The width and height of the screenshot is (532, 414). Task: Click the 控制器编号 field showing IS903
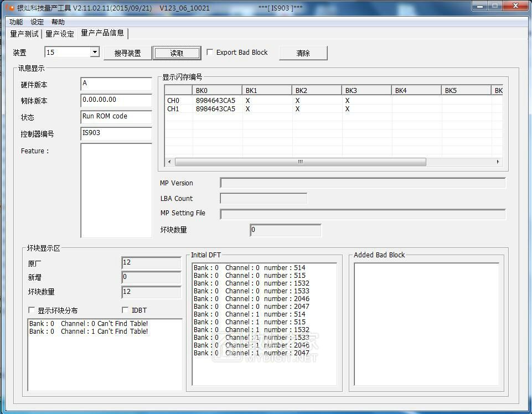click(x=116, y=133)
